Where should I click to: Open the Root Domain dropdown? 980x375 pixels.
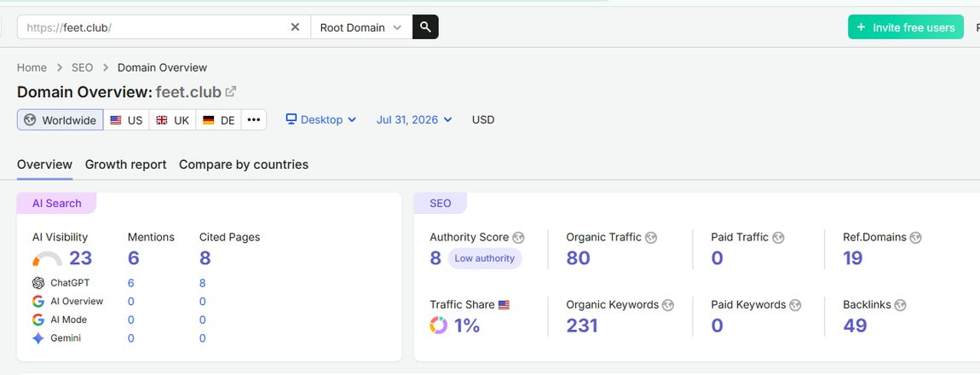tap(361, 27)
